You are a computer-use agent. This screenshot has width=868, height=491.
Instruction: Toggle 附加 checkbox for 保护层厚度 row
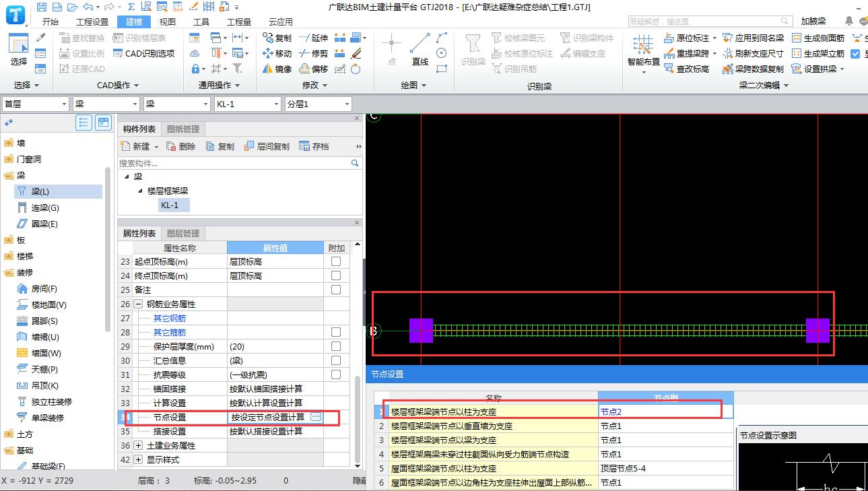tap(336, 346)
